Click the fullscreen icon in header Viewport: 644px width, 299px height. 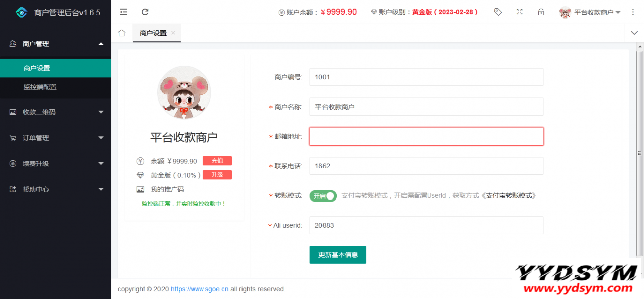coord(520,12)
